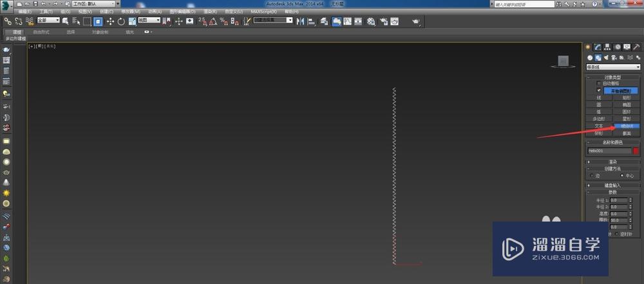The width and height of the screenshot is (644, 284).
Task: Activate the Select Object tool
Action: point(65,21)
